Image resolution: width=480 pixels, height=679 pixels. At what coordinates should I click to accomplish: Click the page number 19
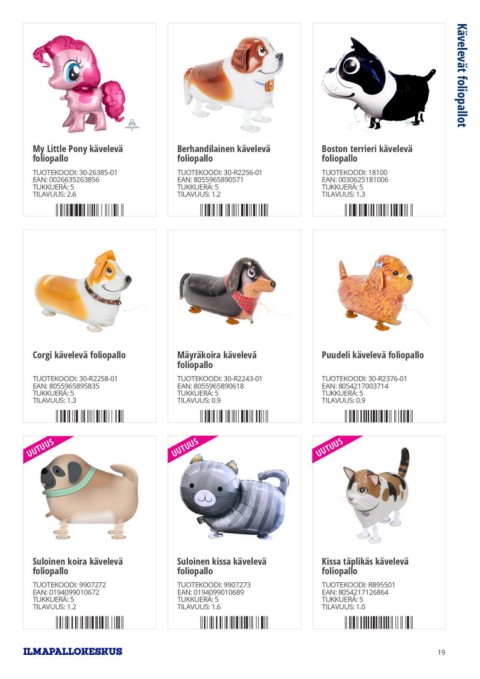pyautogui.click(x=441, y=652)
